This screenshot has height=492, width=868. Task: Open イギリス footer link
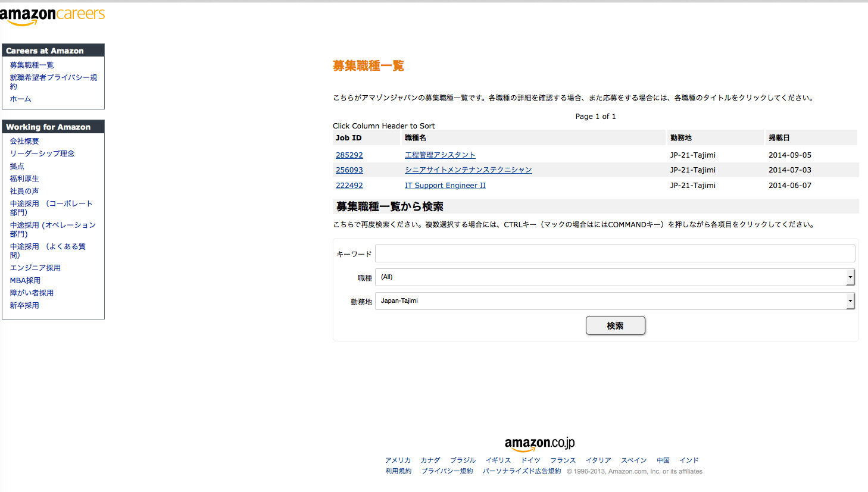pyautogui.click(x=498, y=460)
